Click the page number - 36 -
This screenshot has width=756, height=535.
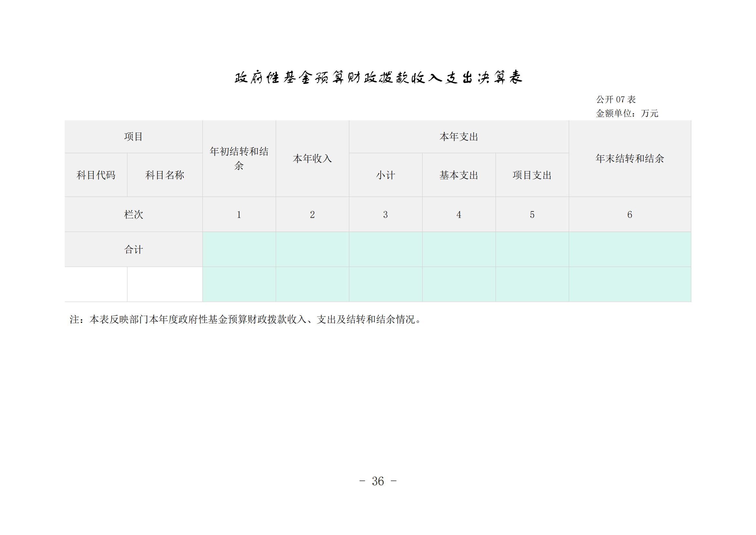pos(378,481)
